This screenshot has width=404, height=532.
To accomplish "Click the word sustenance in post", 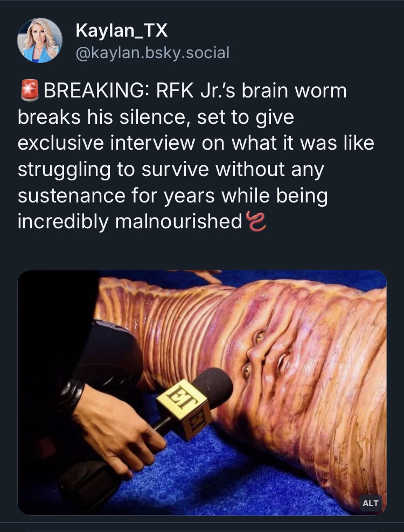I will coord(71,195).
